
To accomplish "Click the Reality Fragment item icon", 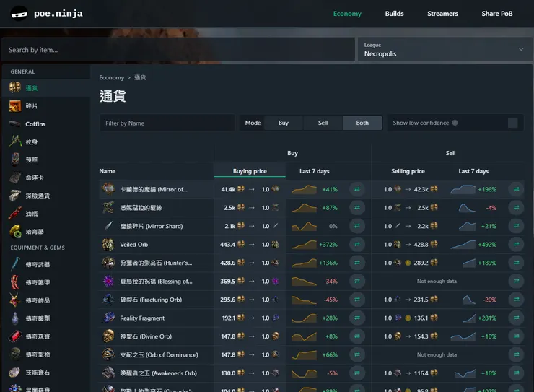I will (x=108, y=318).
